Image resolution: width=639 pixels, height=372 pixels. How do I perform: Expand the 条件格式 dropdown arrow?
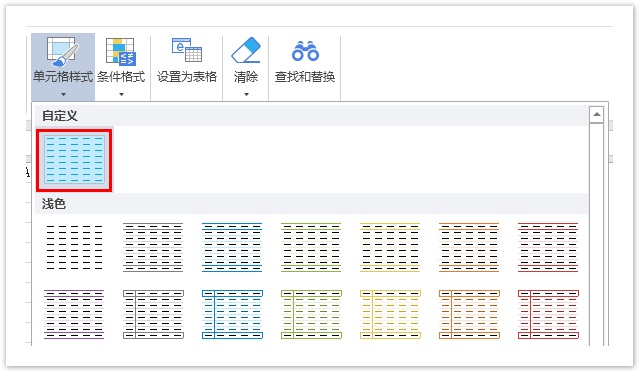[121, 95]
